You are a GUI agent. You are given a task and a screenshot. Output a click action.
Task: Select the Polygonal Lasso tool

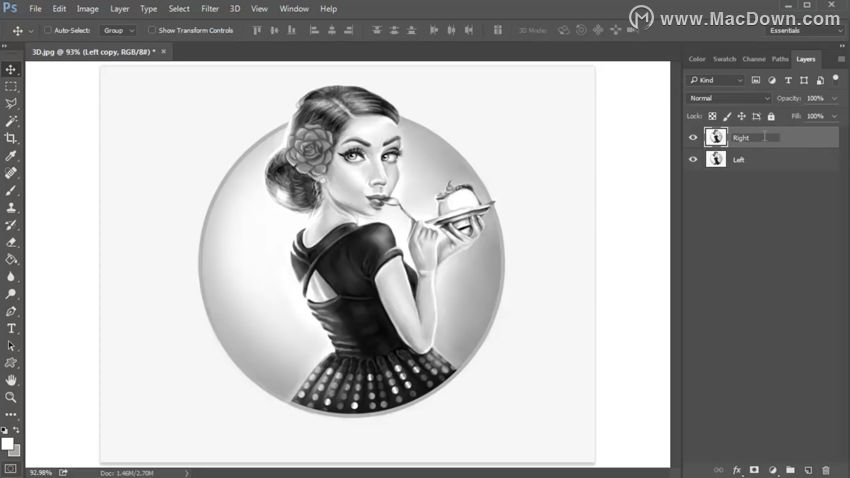pyautogui.click(x=11, y=104)
